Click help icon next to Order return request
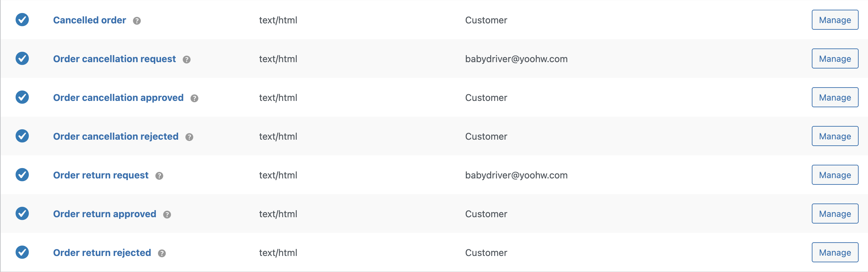The width and height of the screenshot is (868, 272). tap(159, 176)
